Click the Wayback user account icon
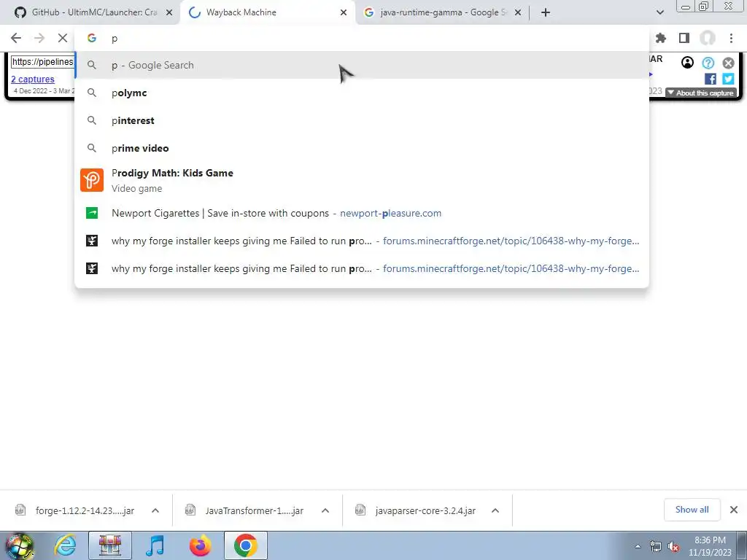 [x=687, y=63]
